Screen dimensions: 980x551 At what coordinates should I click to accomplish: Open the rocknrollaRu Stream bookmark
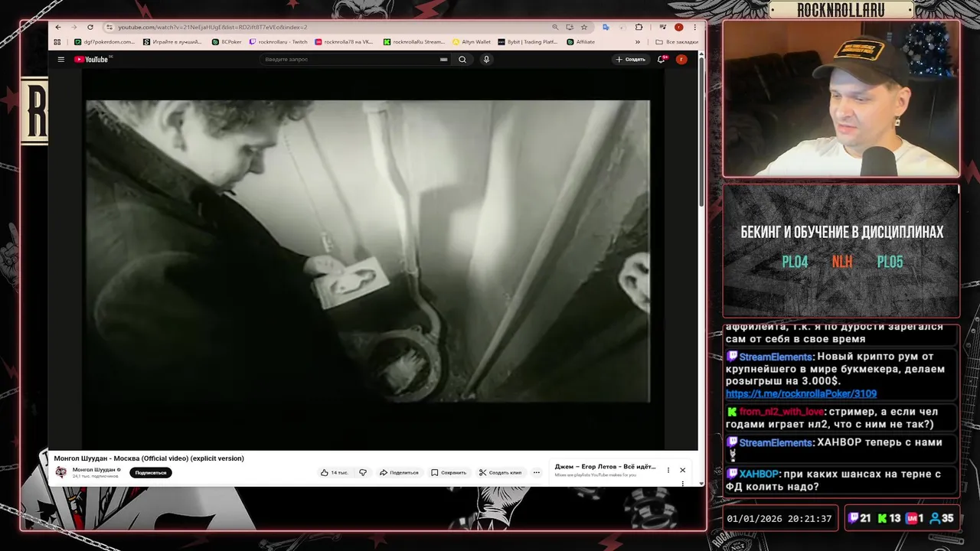pyautogui.click(x=414, y=42)
